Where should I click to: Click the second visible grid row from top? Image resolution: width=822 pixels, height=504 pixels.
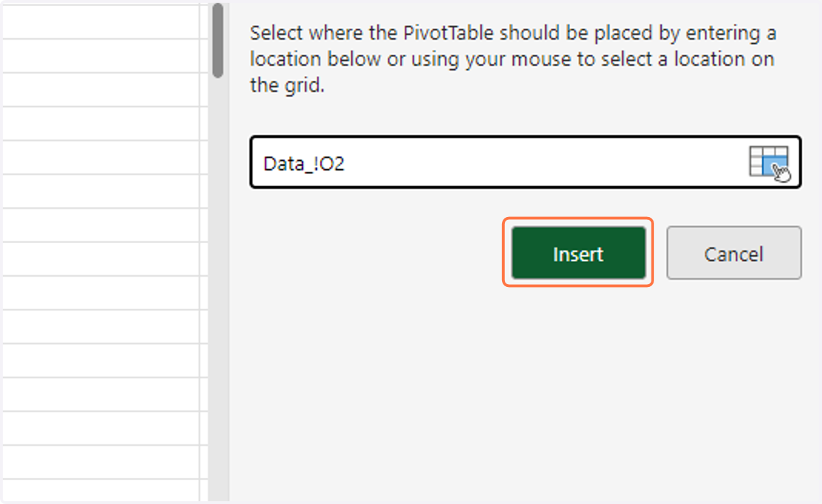pyautogui.click(x=101, y=55)
